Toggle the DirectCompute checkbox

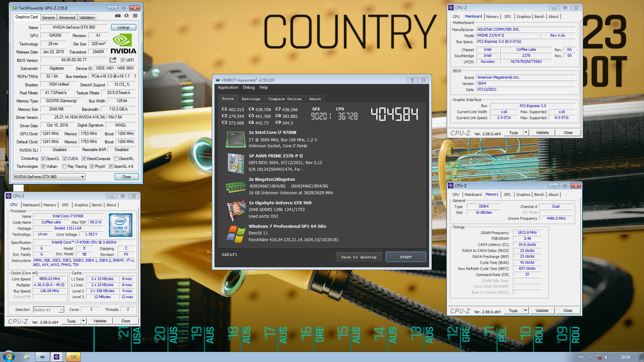click(x=84, y=159)
